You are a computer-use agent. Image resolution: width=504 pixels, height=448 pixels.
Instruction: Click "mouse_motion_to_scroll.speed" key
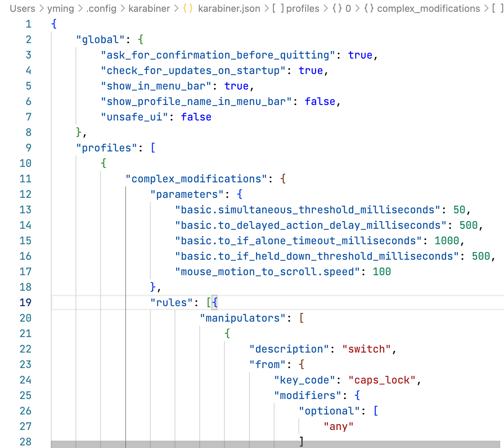(x=268, y=272)
